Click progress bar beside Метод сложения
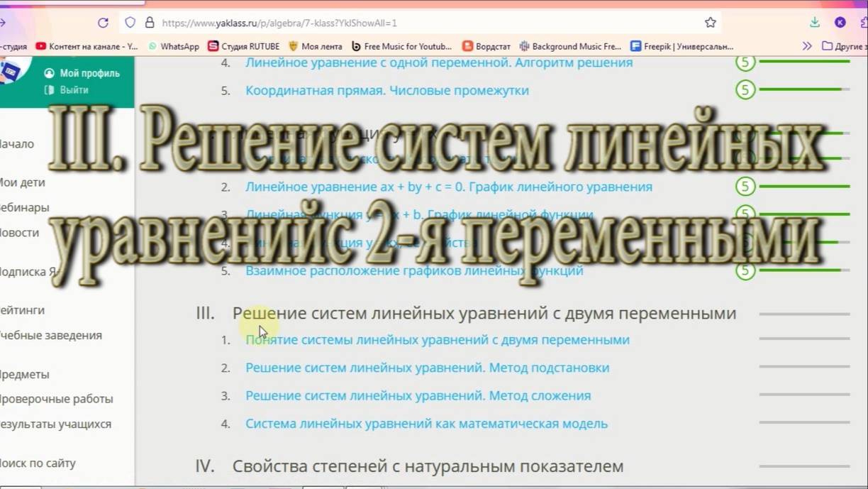This screenshot has height=489, width=868. [804, 395]
